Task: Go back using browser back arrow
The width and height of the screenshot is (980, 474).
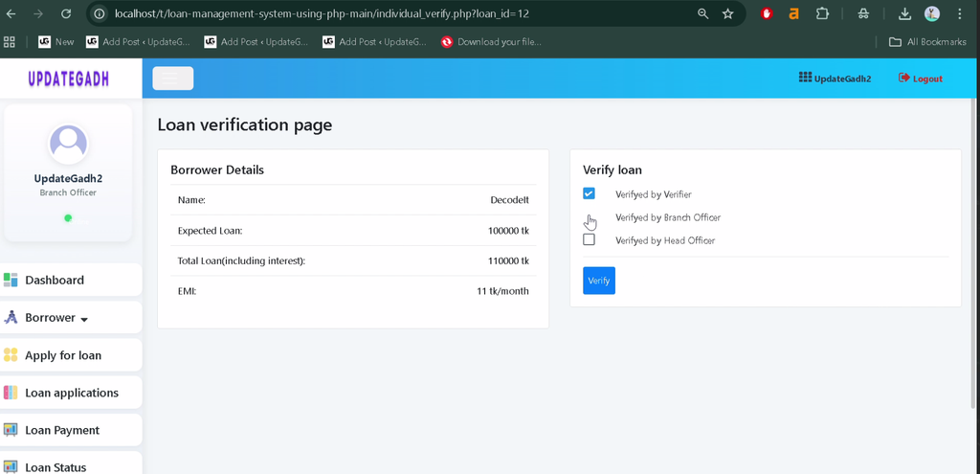Action: (11, 13)
